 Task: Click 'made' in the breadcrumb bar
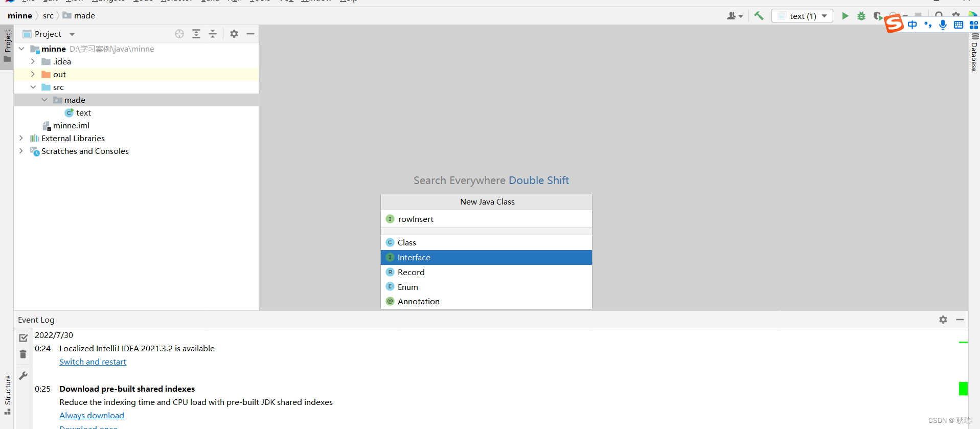tap(79, 16)
